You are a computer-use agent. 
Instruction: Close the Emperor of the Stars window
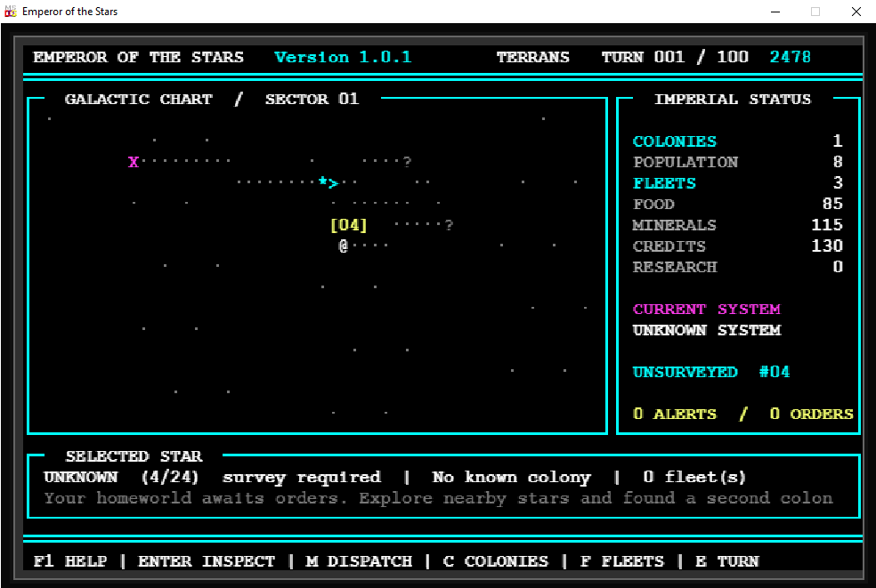(x=856, y=12)
